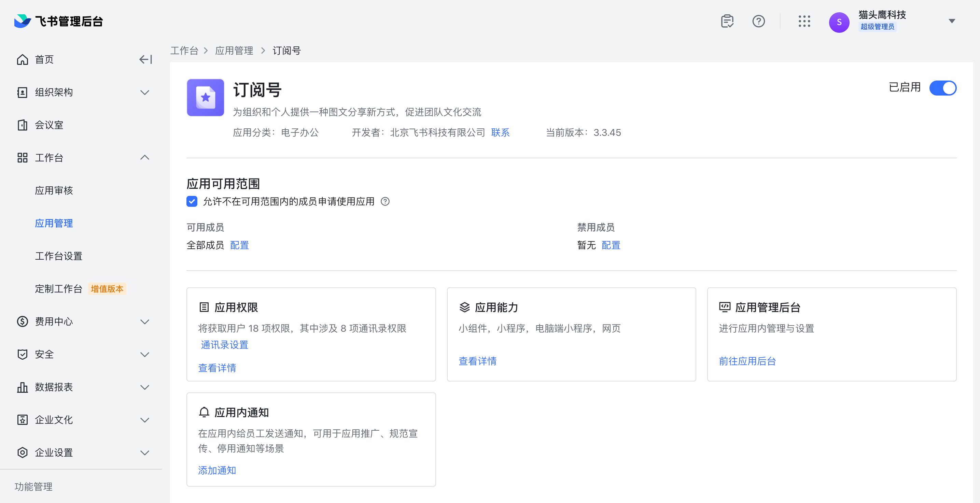Click 配置 next to 暂无 禁用成员
Image resolution: width=980 pixels, height=503 pixels.
pos(611,245)
